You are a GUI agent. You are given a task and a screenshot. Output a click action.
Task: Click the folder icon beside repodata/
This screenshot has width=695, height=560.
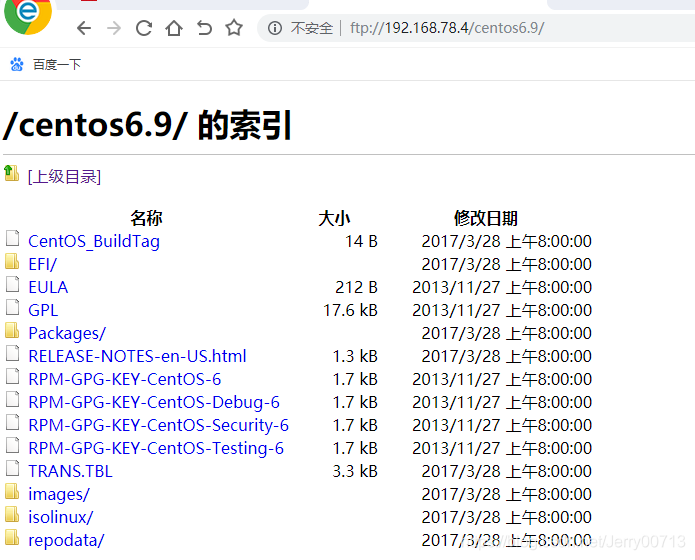coord(12,537)
